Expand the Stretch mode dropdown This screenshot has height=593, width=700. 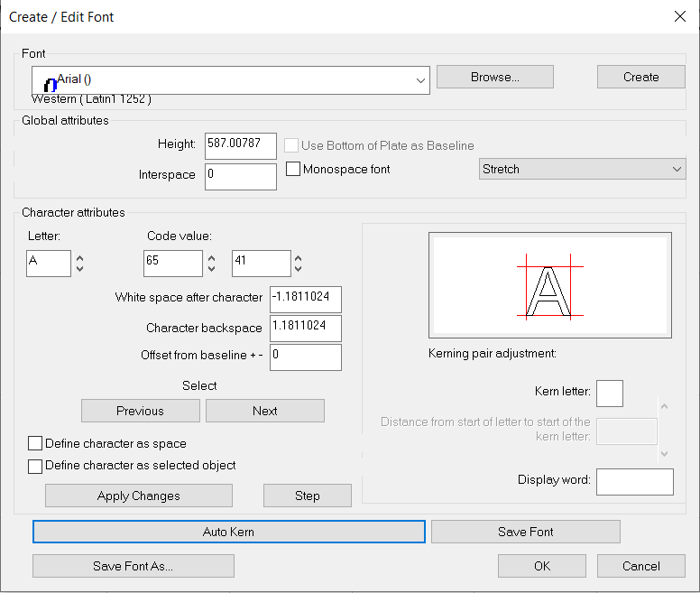(677, 169)
